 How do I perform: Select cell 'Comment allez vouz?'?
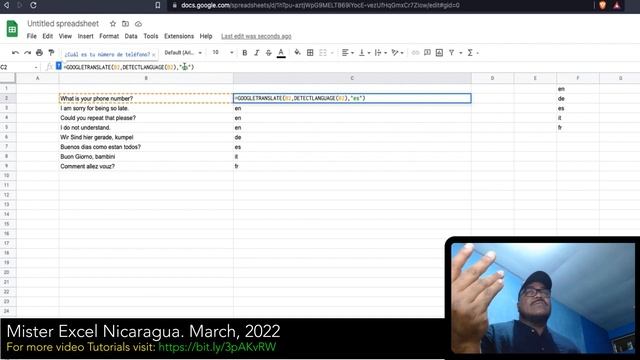tap(146, 166)
